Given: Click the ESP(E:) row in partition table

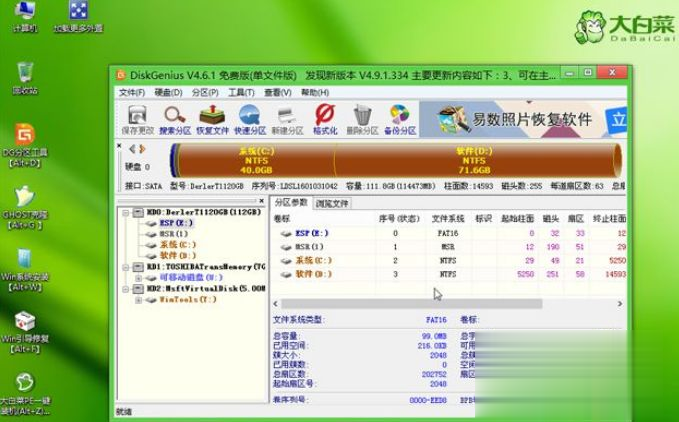Looking at the screenshot, I should tap(449, 233).
